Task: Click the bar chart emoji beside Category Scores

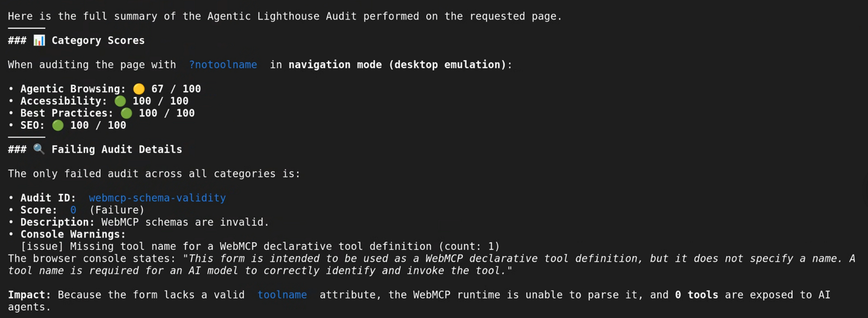Action: [x=39, y=40]
